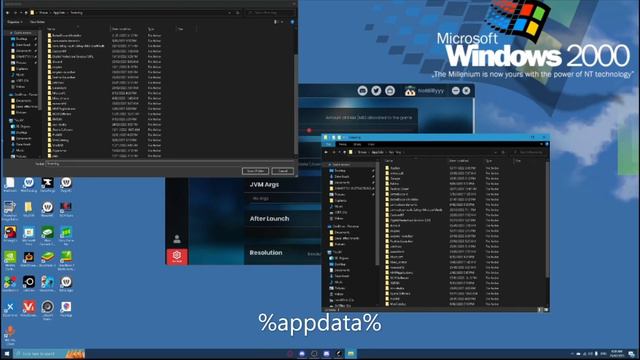Click the launcher icon right of Twitter
Image resolution: width=640 pixels, height=360 pixels.
[x=390, y=91]
